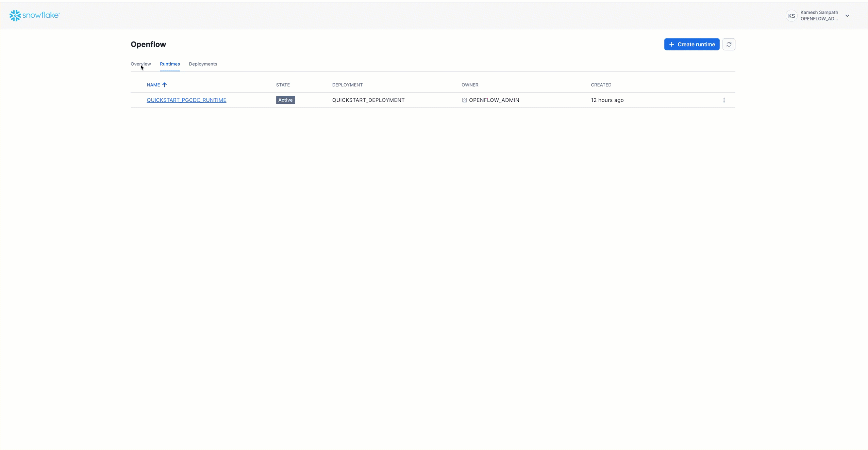The image size is (868, 450).
Task: Click the Snowflake logo
Action: click(x=34, y=15)
